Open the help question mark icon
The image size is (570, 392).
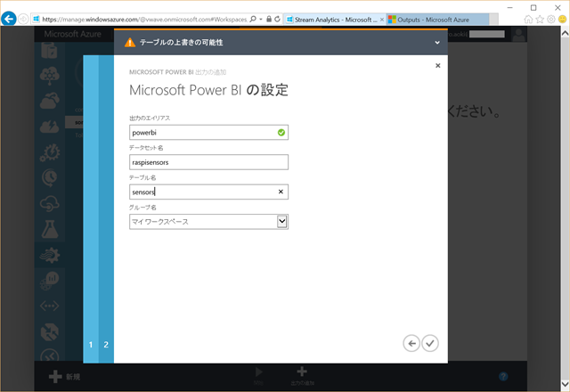coord(503,376)
